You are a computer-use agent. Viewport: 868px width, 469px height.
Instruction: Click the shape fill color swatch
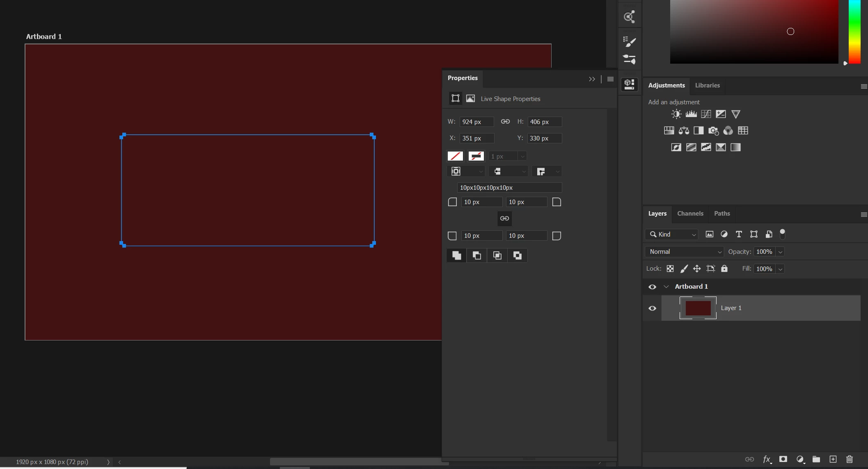455,156
